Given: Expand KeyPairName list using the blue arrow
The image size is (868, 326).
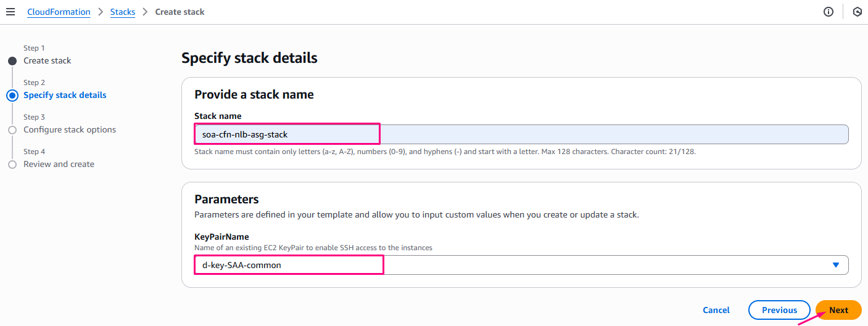Looking at the screenshot, I should [x=836, y=265].
